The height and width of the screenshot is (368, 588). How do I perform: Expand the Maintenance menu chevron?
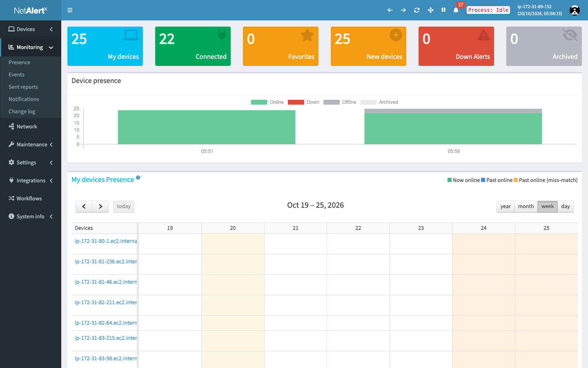click(x=51, y=145)
